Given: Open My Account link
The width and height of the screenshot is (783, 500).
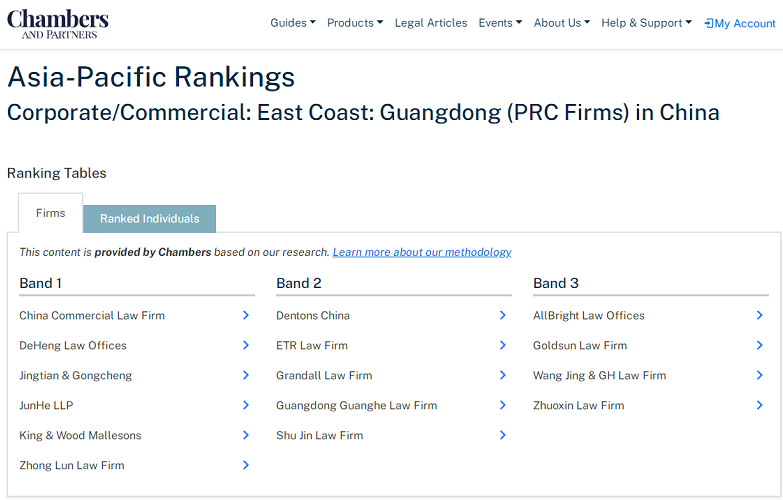Looking at the screenshot, I should coord(740,23).
